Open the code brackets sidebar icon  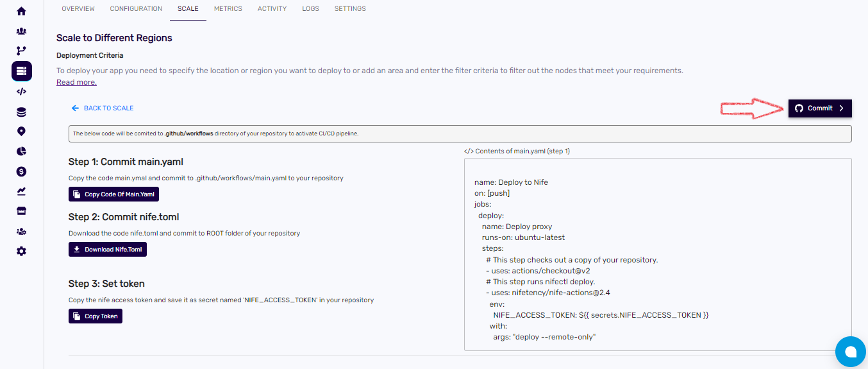[21, 91]
